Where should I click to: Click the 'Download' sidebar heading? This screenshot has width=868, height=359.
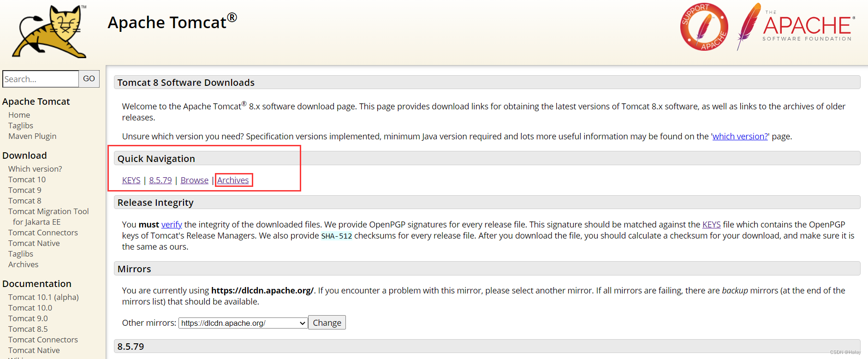(x=24, y=156)
